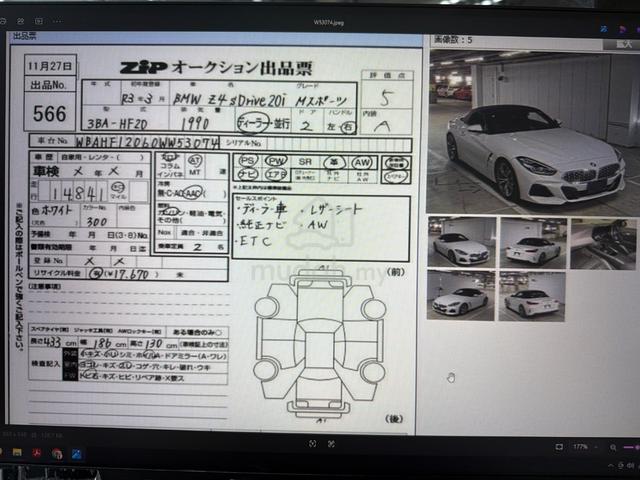
Task: Open Adobe Acrobat from the taskbar
Action: pos(37,453)
